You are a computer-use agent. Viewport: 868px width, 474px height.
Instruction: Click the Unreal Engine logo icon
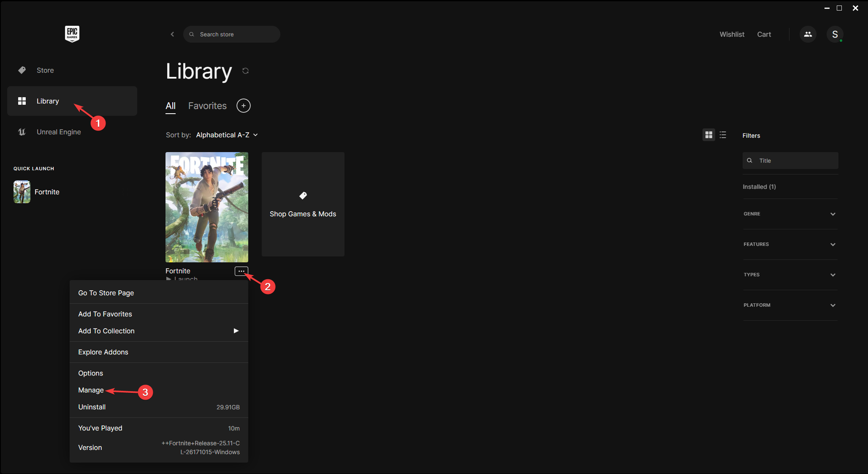22,132
